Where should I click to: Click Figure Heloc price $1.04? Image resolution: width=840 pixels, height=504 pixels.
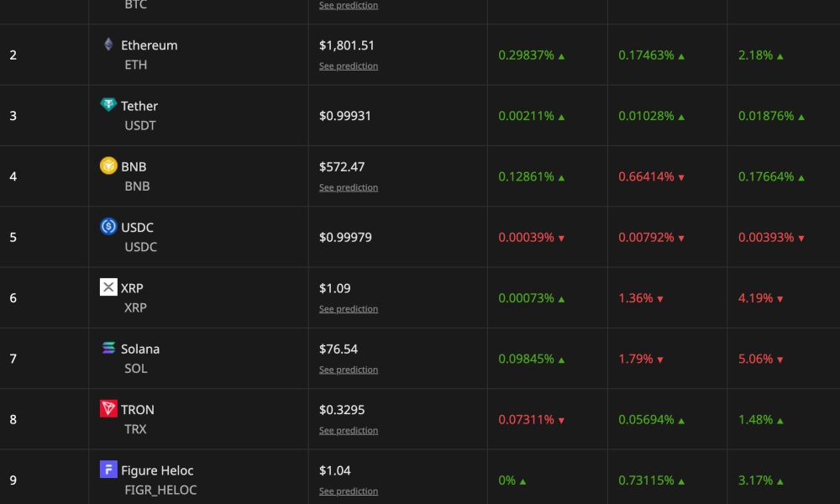coord(335,470)
